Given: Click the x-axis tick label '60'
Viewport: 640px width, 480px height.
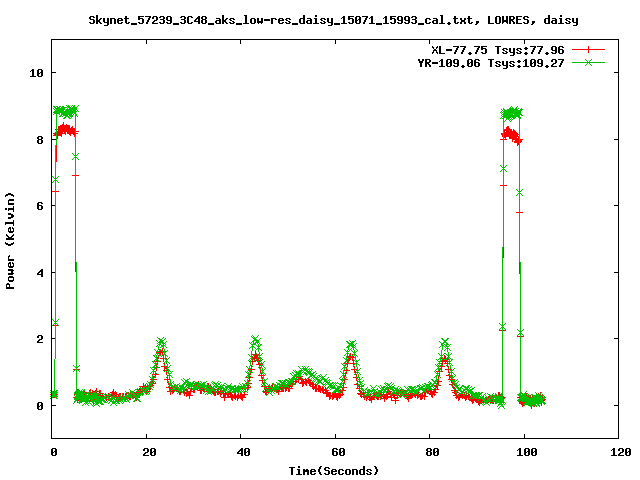Looking at the screenshot, I should (x=338, y=452).
